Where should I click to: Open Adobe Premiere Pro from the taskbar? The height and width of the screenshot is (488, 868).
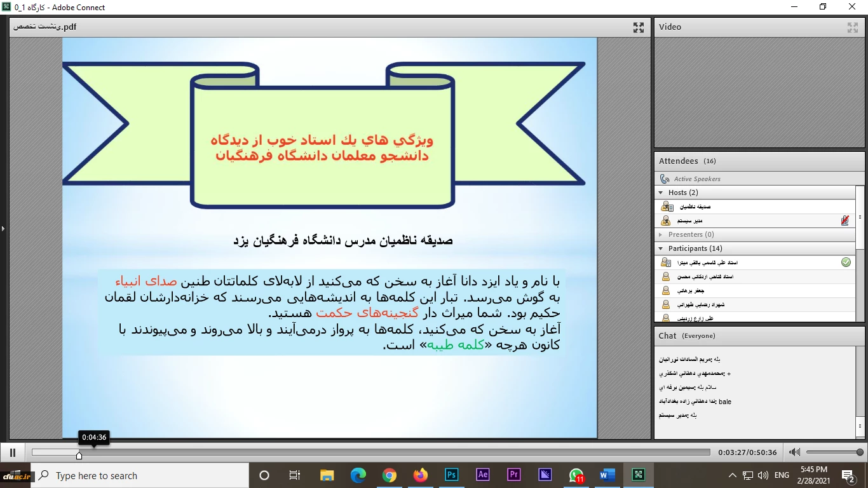[x=514, y=475]
